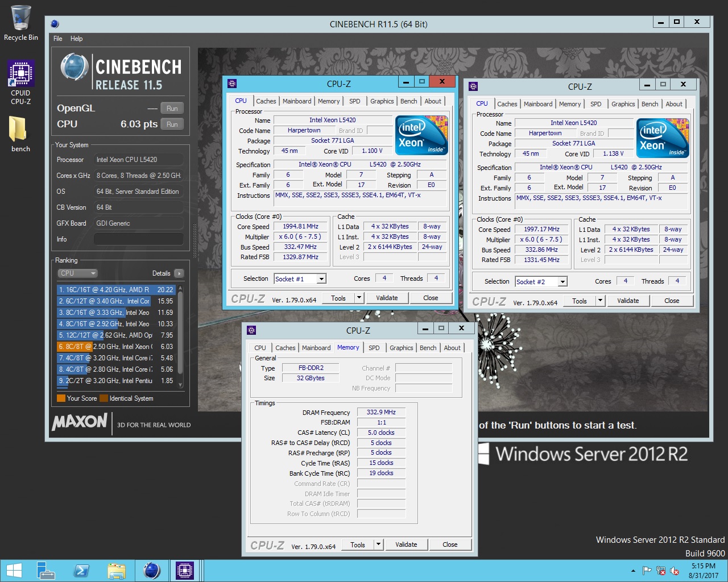The width and height of the screenshot is (728, 582).
Task: Open Server Manager from the taskbar
Action: tap(45, 571)
